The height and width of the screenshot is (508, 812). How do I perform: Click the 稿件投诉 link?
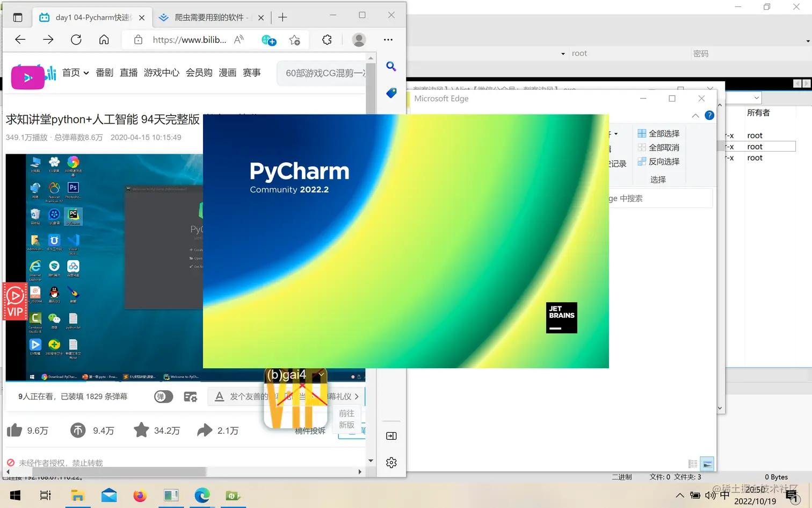point(310,431)
